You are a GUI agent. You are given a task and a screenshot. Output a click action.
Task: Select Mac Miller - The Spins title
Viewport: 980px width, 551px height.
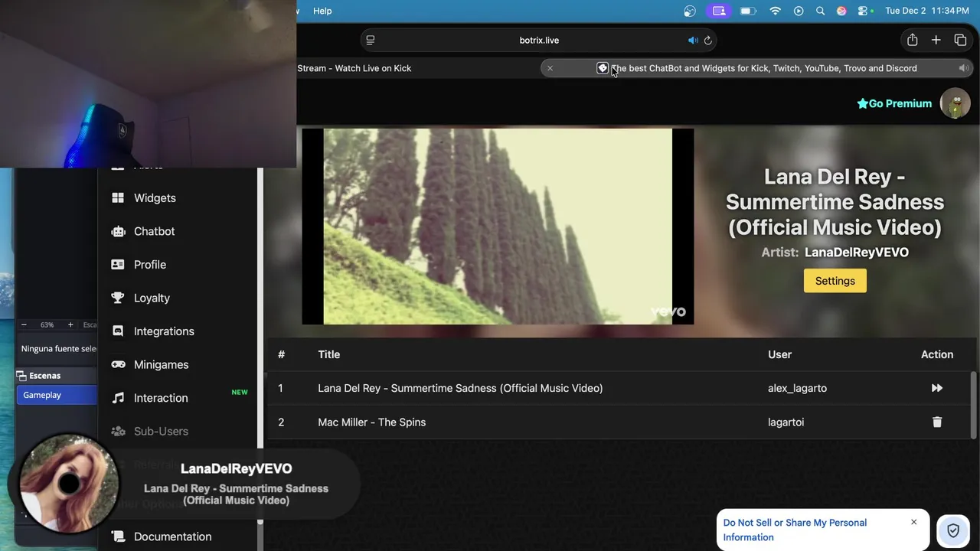tap(371, 422)
